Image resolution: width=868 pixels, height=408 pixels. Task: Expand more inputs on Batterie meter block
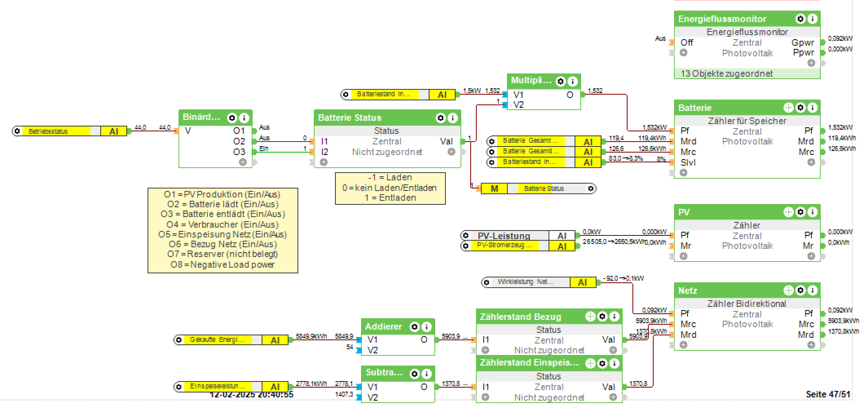point(684,173)
